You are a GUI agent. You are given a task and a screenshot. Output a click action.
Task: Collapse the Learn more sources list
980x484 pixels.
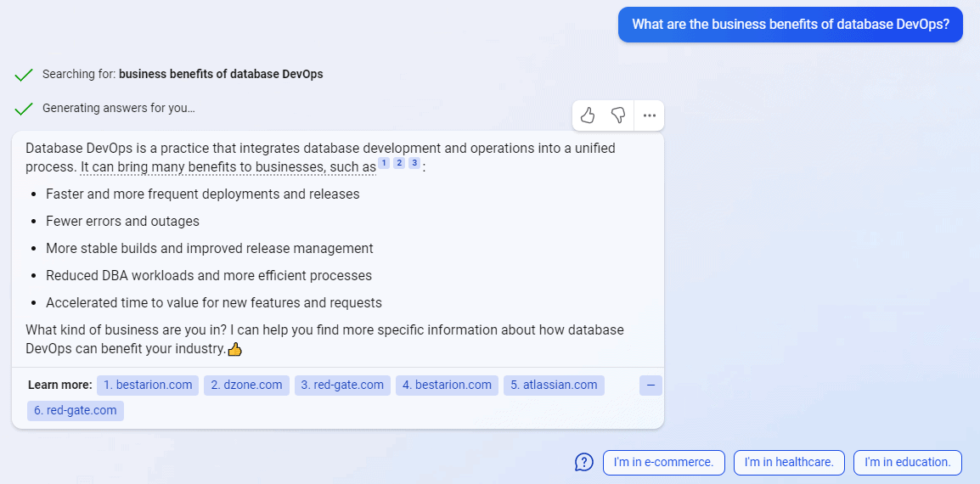pyautogui.click(x=651, y=386)
